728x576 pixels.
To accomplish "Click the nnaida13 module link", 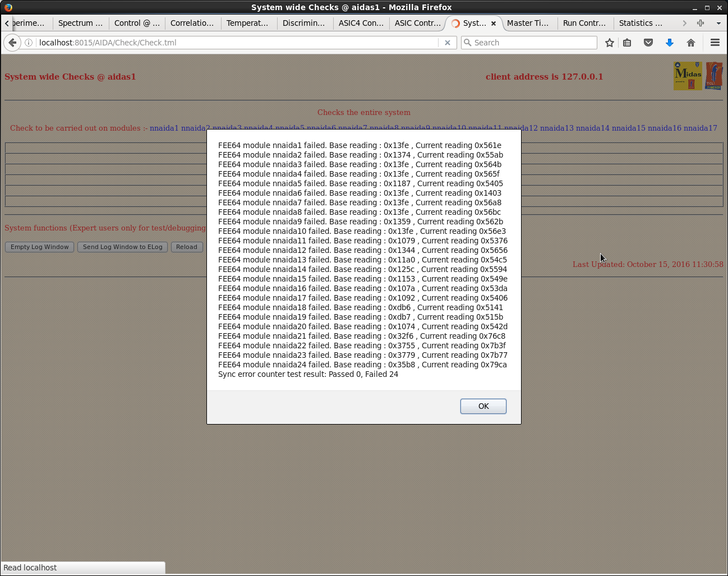I will (557, 128).
